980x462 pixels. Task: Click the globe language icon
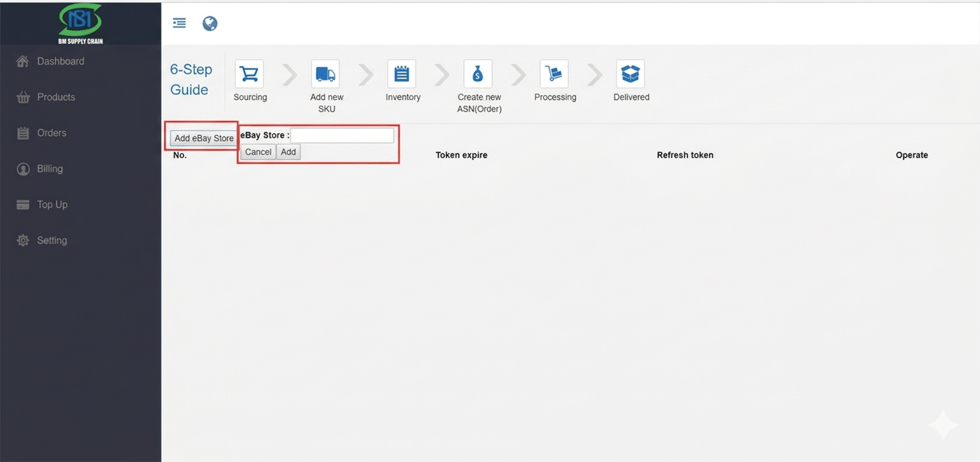[x=210, y=22]
